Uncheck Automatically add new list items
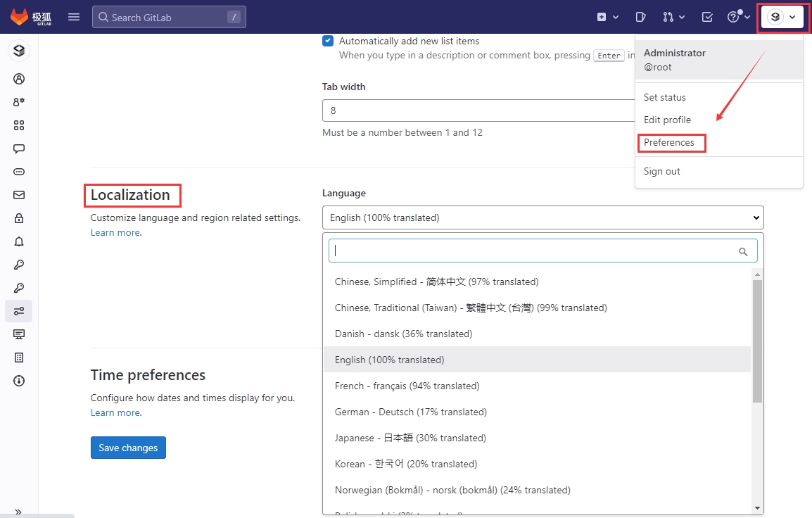The width and height of the screenshot is (812, 518). pyautogui.click(x=328, y=41)
